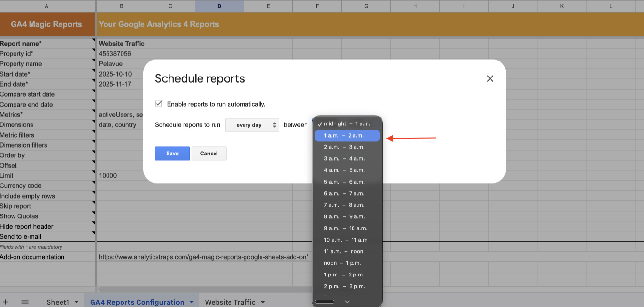Click the Show Quotas label cell
This screenshot has height=307, width=644.
[47, 216]
